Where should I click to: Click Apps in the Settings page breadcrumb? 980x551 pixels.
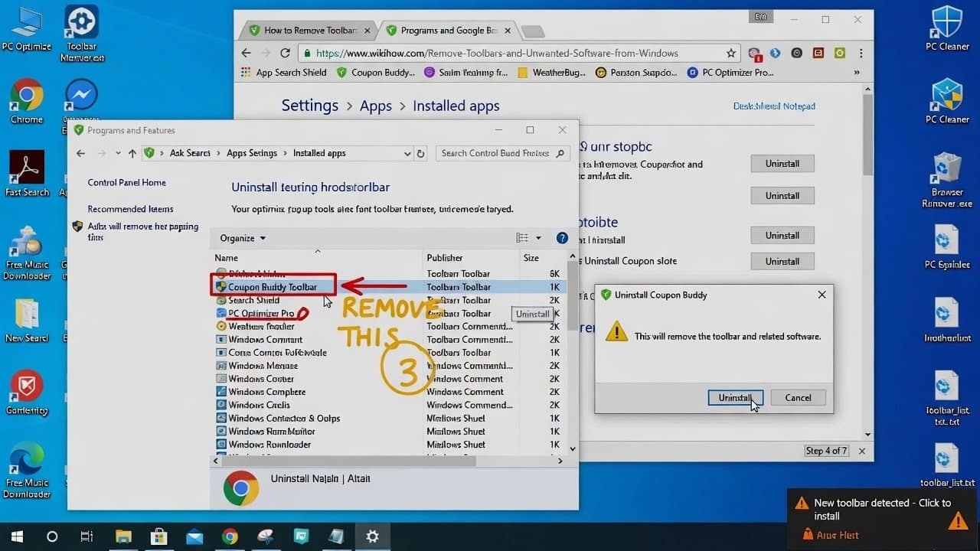376,106
